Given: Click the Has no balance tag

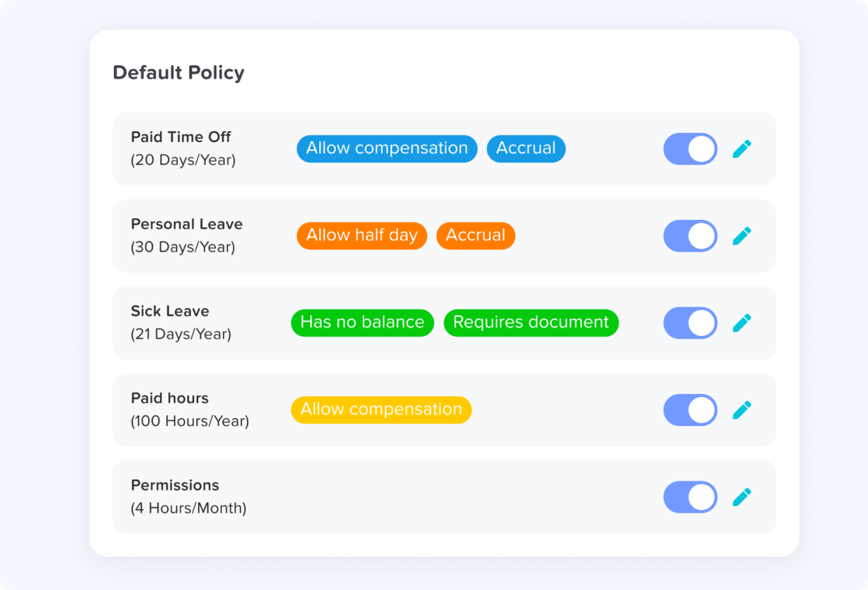Looking at the screenshot, I should [362, 323].
